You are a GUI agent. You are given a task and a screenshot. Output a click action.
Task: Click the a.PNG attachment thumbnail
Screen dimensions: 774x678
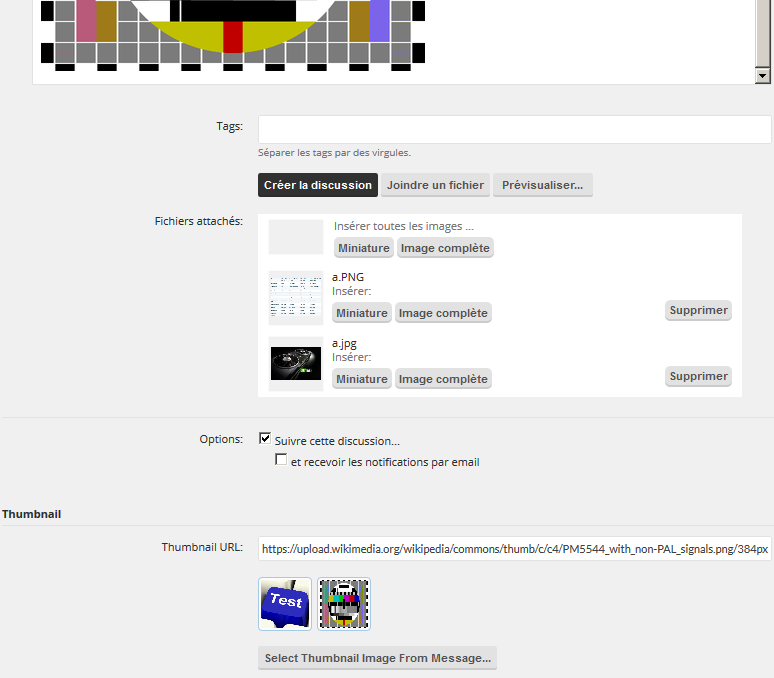[x=296, y=298]
